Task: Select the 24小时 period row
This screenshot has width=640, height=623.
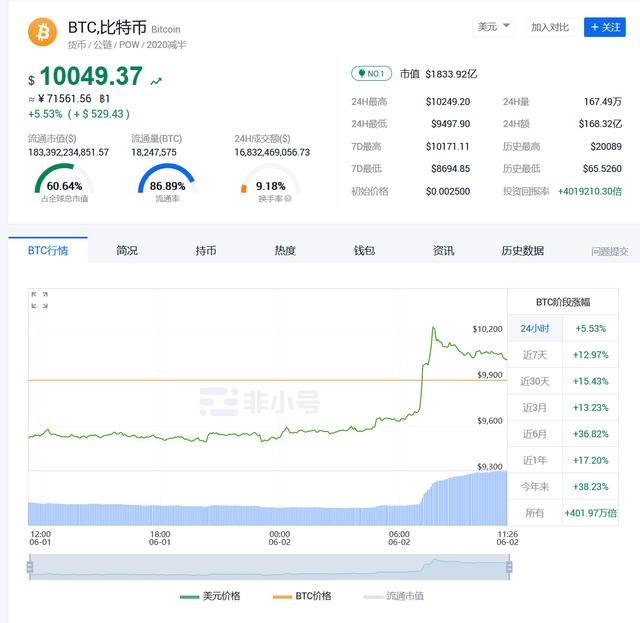Action: tap(563, 328)
